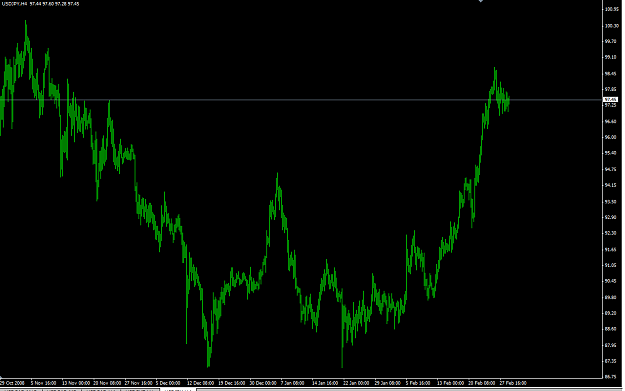625x391 pixels.
Task: Click the highlighted current price label 97.45
Action: (x=611, y=99)
